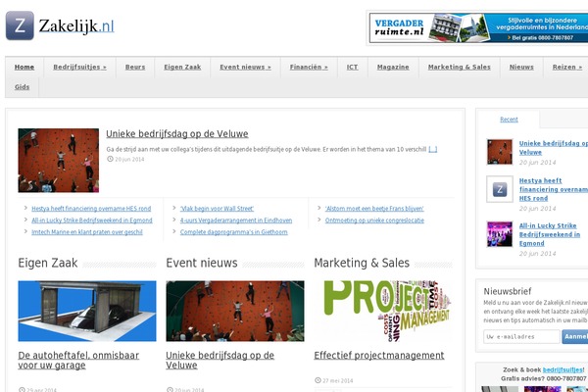Open sidebar Lucky Strike party thumbnail

click(x=500, y=234)
